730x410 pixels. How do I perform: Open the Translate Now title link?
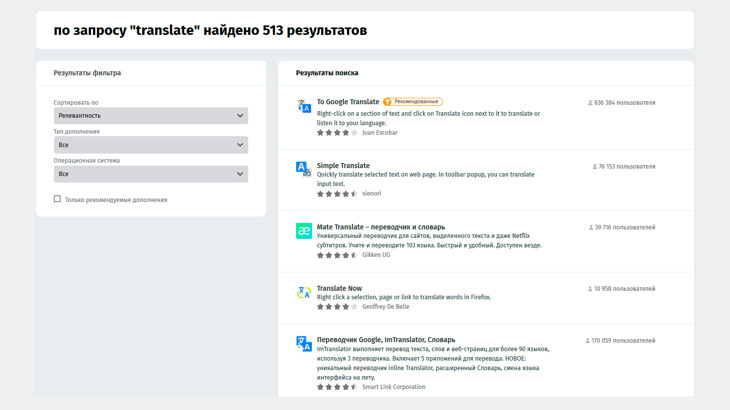339,288
